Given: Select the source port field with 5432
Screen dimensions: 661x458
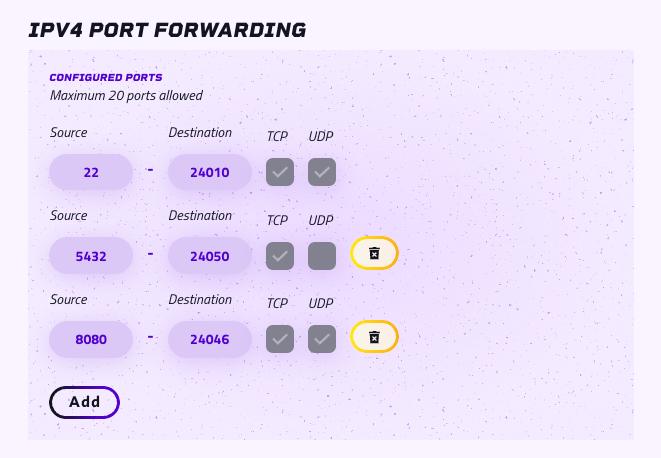Looking at the screenshot, I should pos(91,256).
